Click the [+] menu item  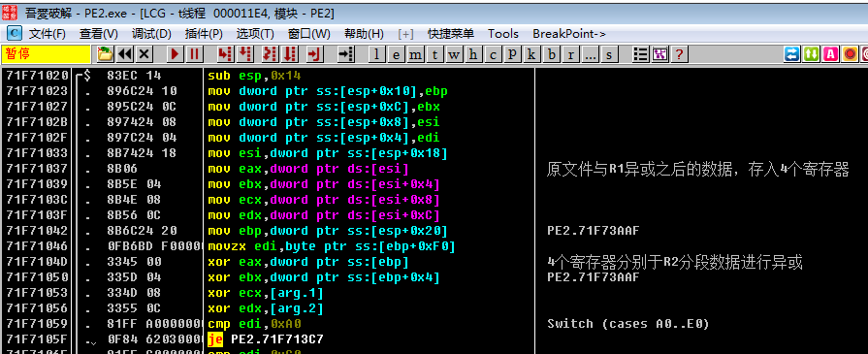coord(405,34)
